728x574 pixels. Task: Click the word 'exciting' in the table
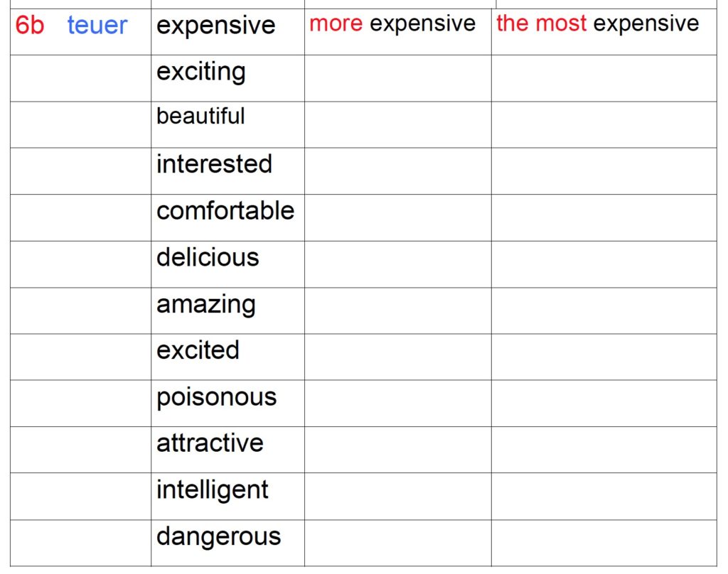(x=201, y=72)
